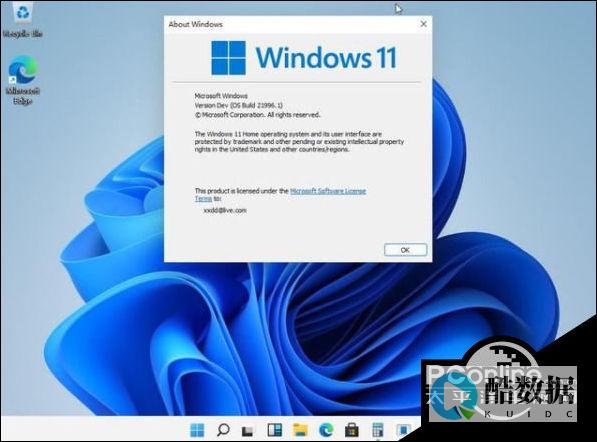Close the About Windows dialog with X
This screenshot has width=597, height=442.
423,24
